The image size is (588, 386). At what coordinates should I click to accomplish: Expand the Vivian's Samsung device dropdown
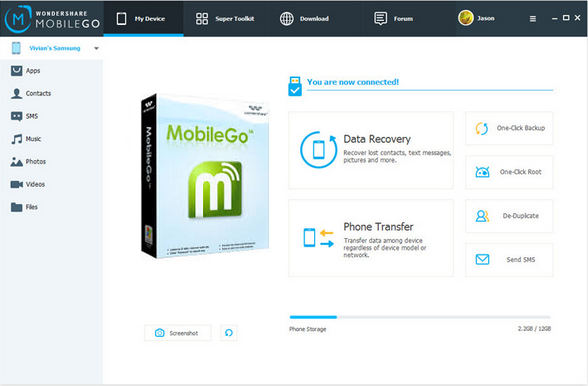point(96,48)
